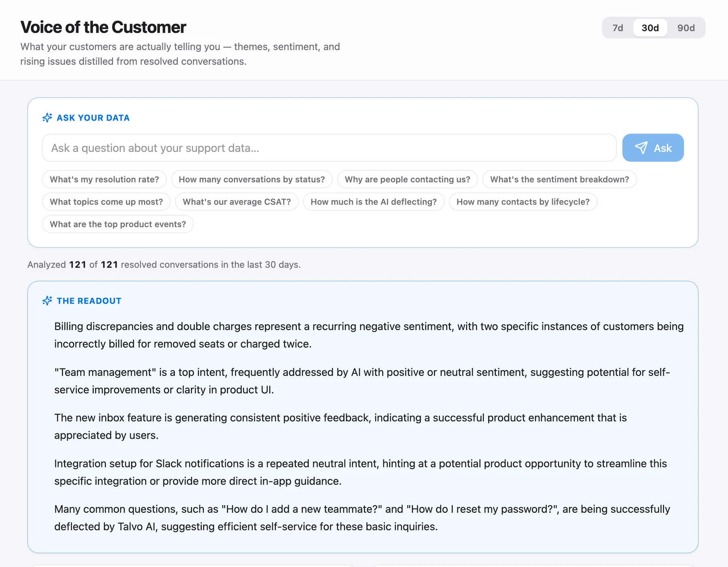The height and width of the screenshot is (567, 728).
Task: Ask "What's the sentiment breakdown?" suggestion
Action: coord(559,179)
